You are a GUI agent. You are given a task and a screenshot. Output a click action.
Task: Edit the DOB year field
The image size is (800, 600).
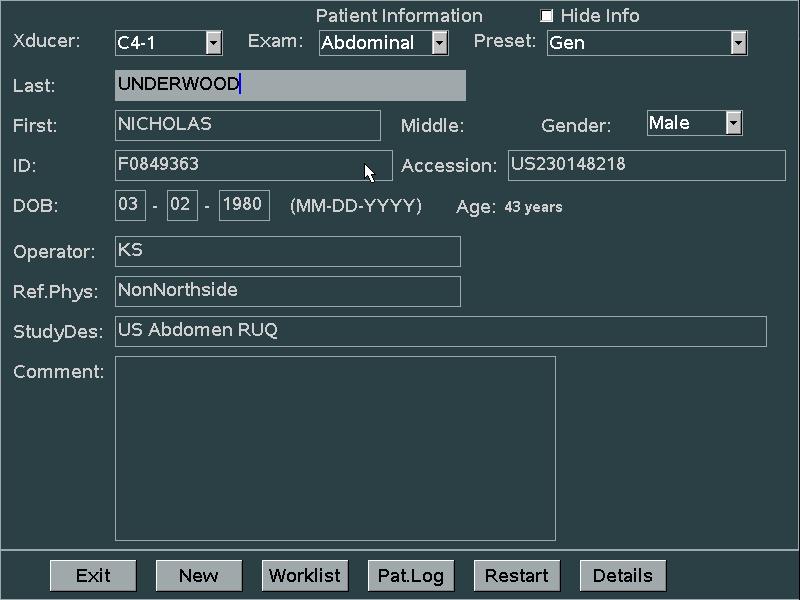tap(243, 205)
